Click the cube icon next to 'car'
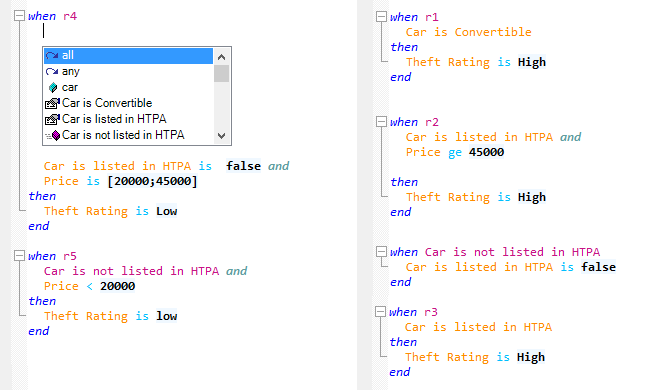650x390 pixels. [53, 87]
